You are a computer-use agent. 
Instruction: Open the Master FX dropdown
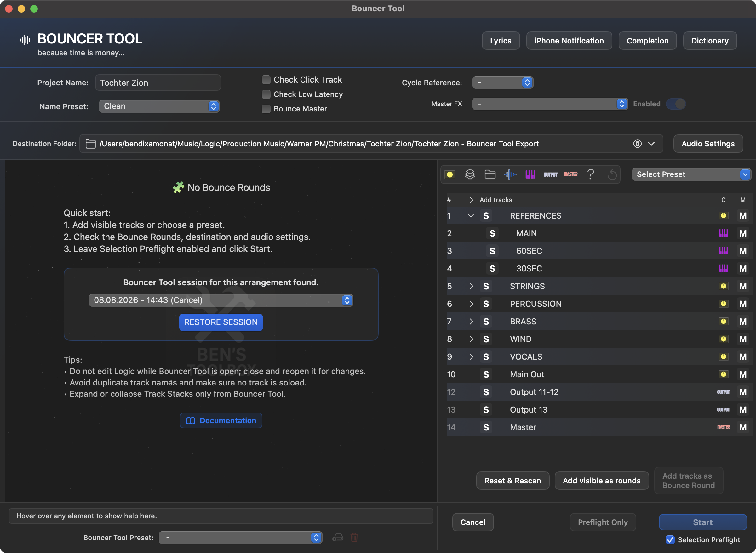click(x=549, y=104)
